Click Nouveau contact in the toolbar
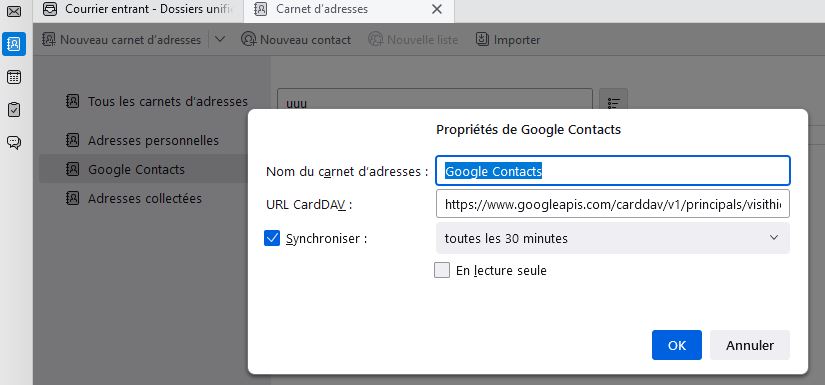The image size is (825, 385). click(x=296, y=39)
